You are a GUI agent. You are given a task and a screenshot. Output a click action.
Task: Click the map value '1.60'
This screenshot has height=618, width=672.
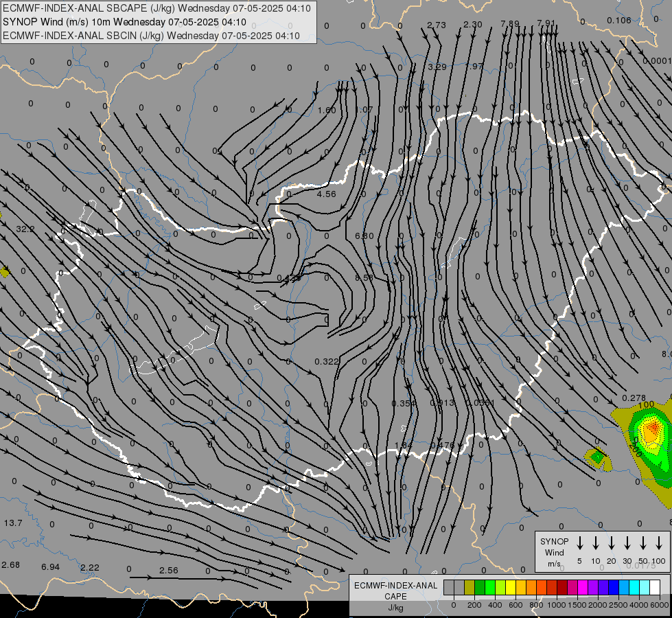point(327,111)
